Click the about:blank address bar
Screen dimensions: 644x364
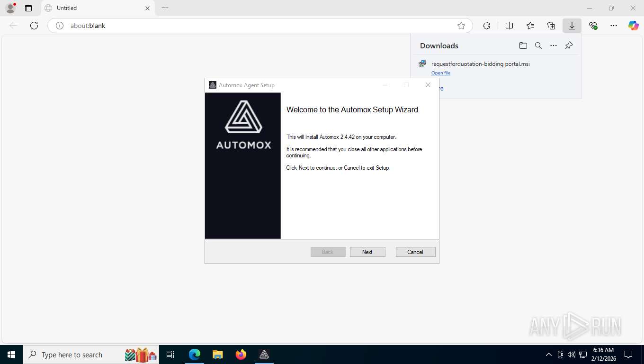(260, 26)
